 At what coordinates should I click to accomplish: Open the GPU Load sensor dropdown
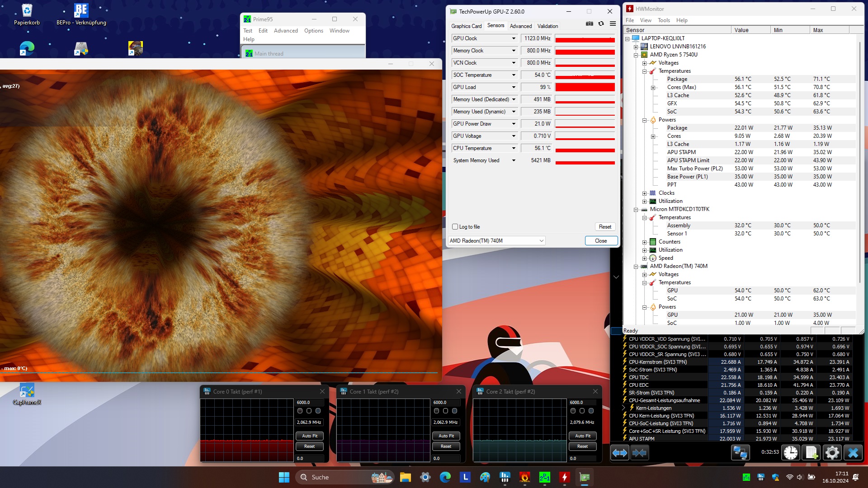[514, 87]
